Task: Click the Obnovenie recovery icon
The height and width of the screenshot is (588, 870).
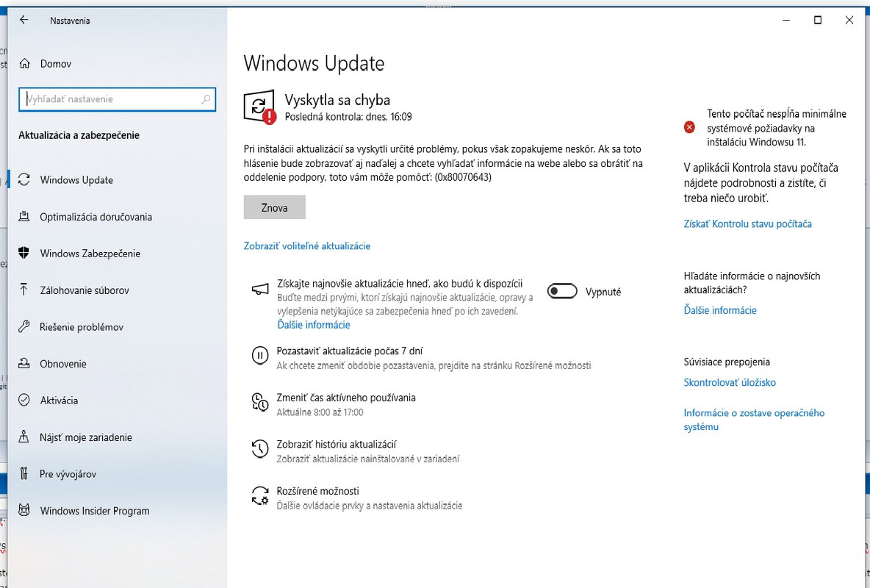Action: point(24,363)
